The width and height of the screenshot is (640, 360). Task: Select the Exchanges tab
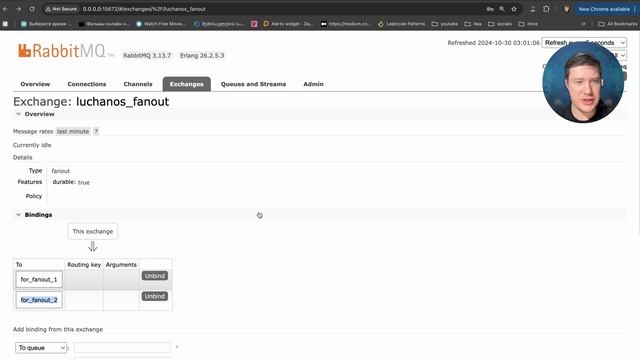point(187,84)
